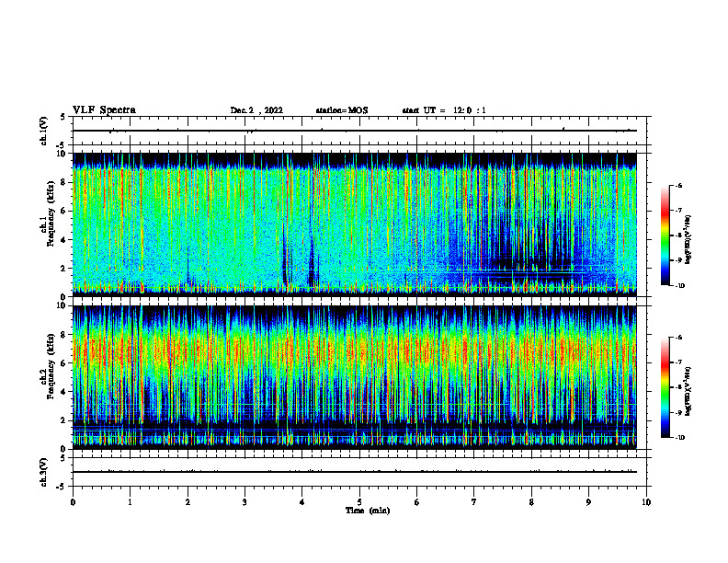Viewport: 728px width, 563px height.
Task: Click the ch.1 voltage waveform trace
Action: 355,131
